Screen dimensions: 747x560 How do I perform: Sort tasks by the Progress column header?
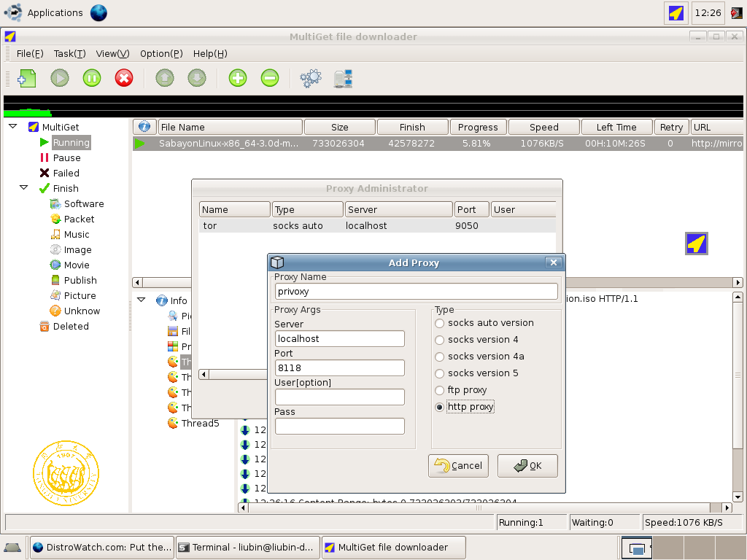pyautogui.click(x=478, y=127)
